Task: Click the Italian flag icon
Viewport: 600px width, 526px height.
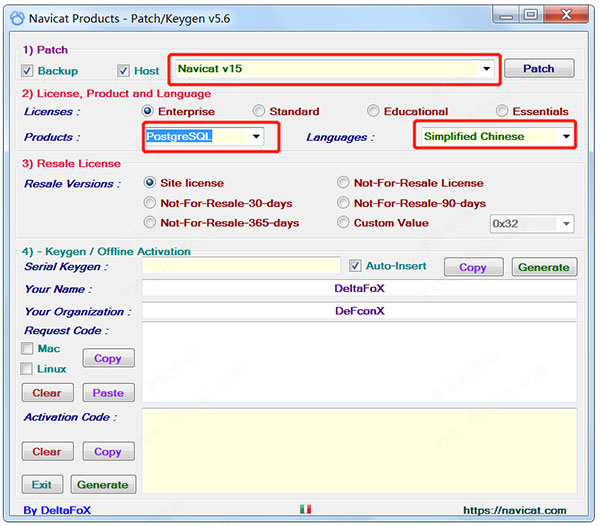Action: click(305, 509)
